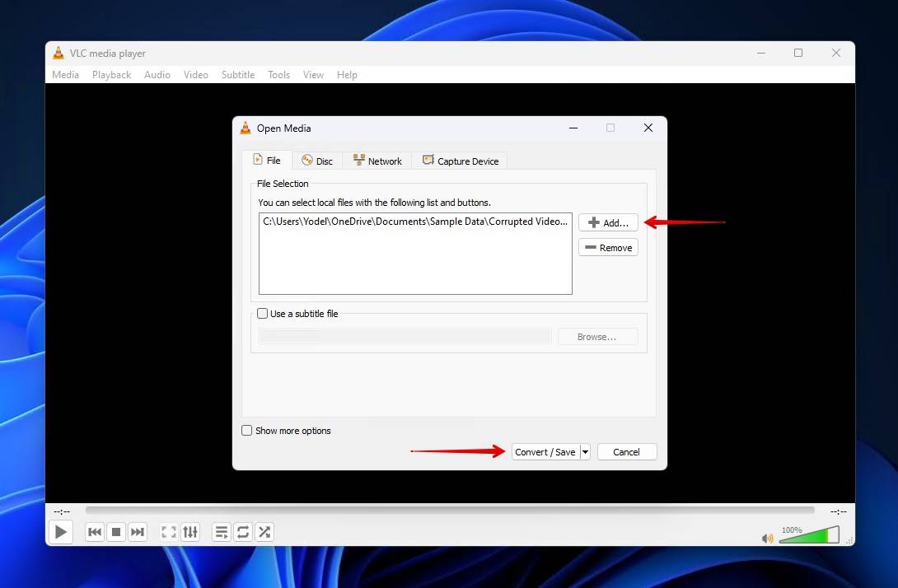Click the subtitle file path field
Image resolution: width=898 pixels, height=588 pixels.
tap(405, 336)
